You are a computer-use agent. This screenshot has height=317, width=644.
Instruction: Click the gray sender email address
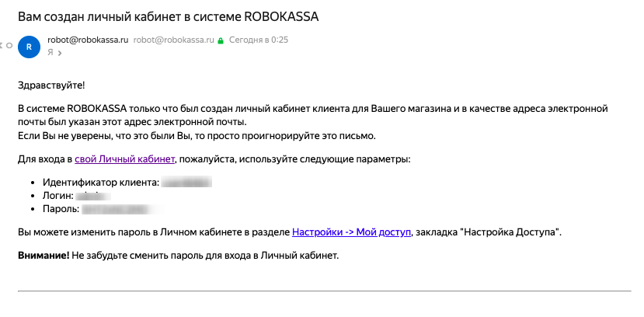(x=173, y=40)
